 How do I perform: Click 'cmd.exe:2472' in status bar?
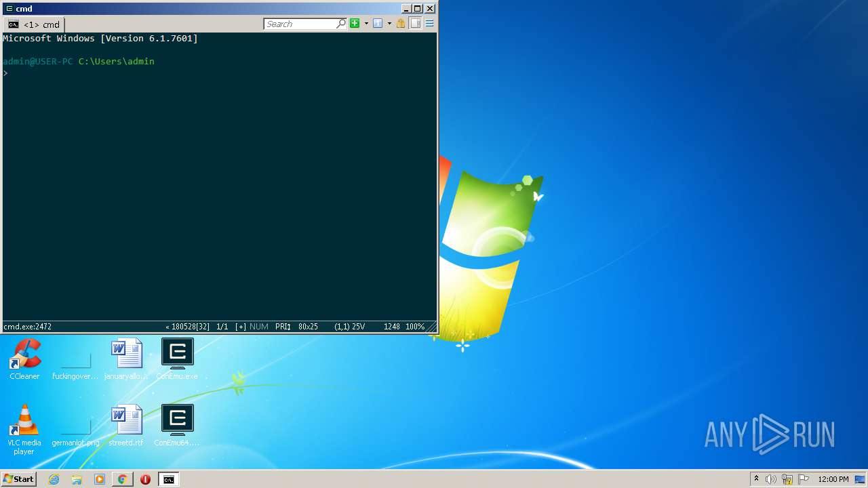click(x=27, y=327)
